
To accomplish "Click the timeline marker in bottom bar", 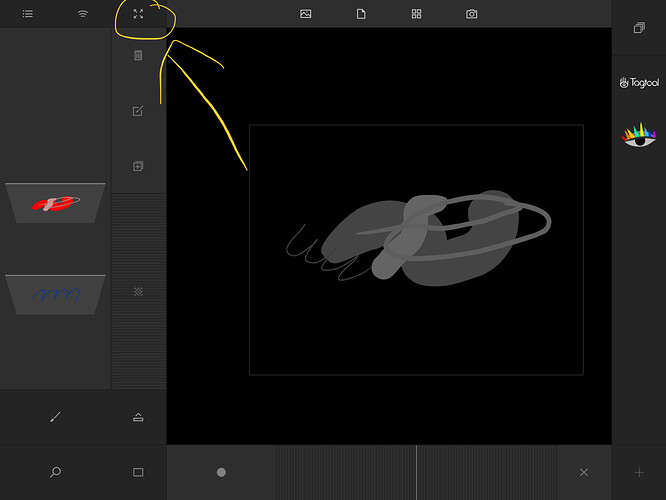I will pyautogui.click(x=221, y=472).
